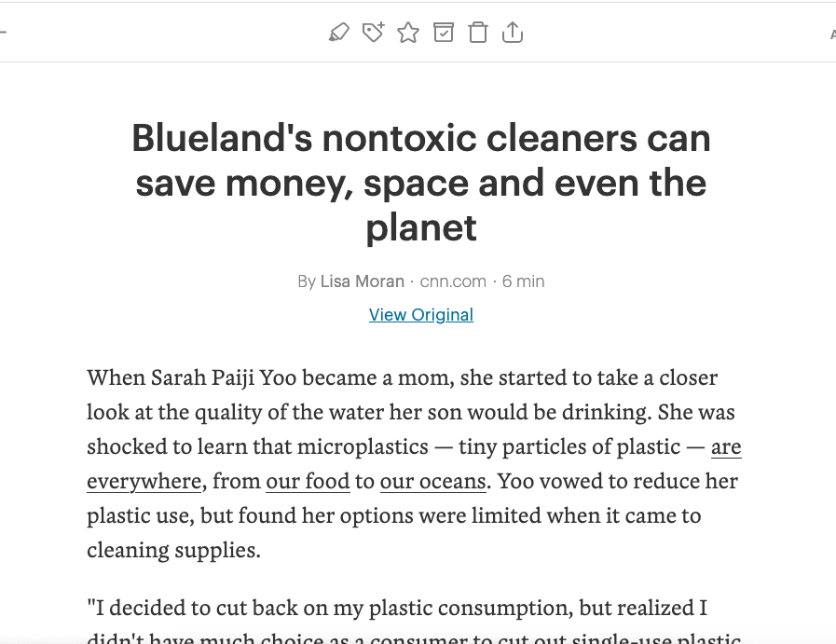Image resolution: width=836 pixels, height=644 pixels.
Task: Open the 'our food' link
Action: (308, 482)
